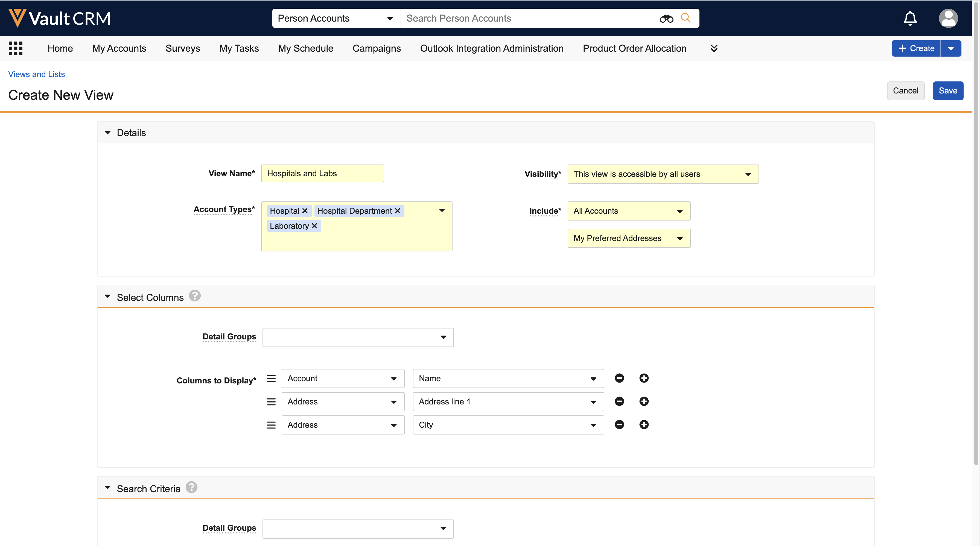Click the orange magnifier search icon
This screenshot has height=546, width=980.
click(686, 18)
